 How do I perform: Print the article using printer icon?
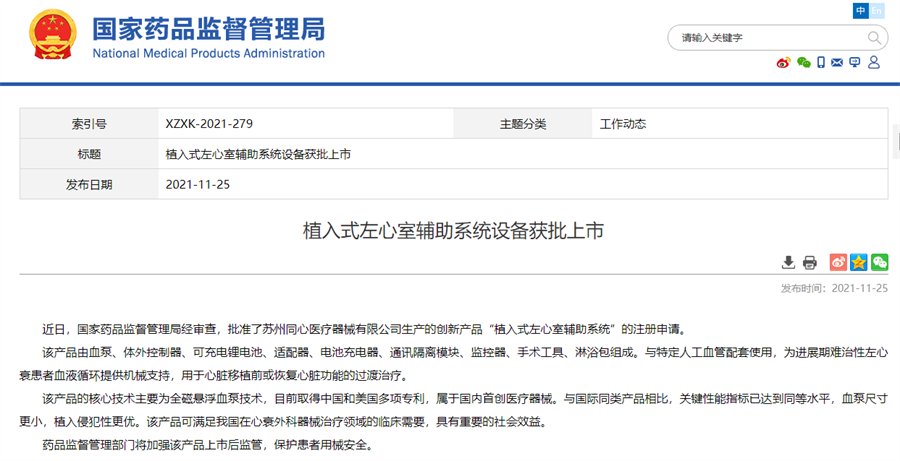pyautogui.click(x=810, y=262)
